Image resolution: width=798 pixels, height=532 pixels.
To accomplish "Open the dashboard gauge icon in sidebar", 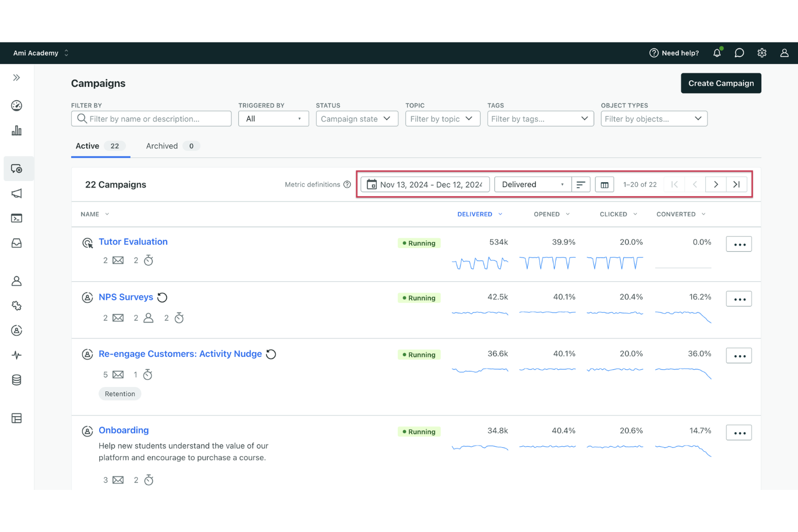I will click(x=17, y=106).
